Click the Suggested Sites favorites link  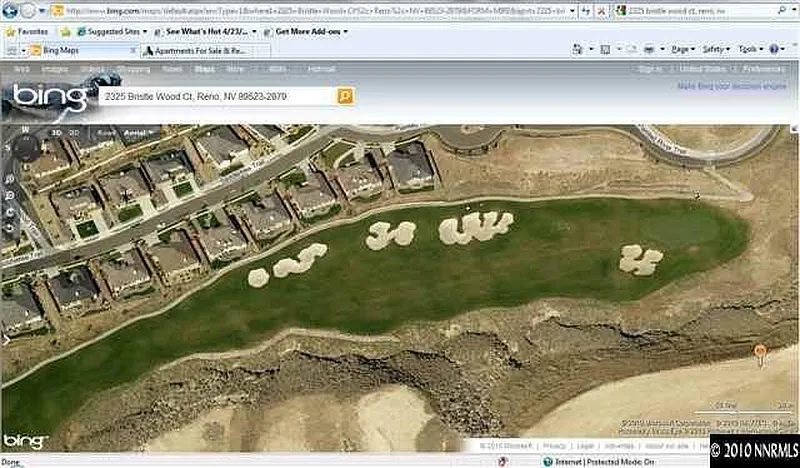[109, 31]
